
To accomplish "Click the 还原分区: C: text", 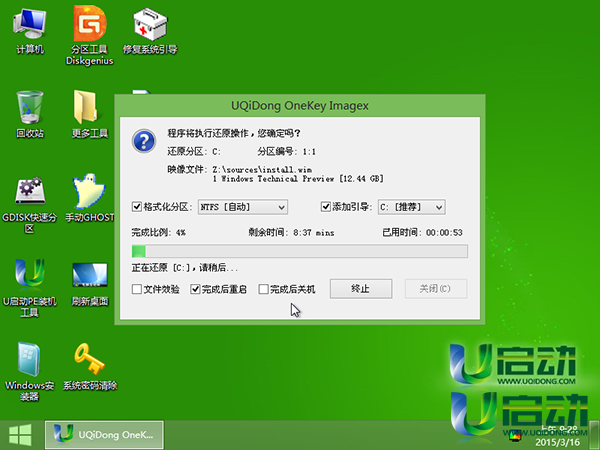I will pyautogui.click(x=194, y=152).
